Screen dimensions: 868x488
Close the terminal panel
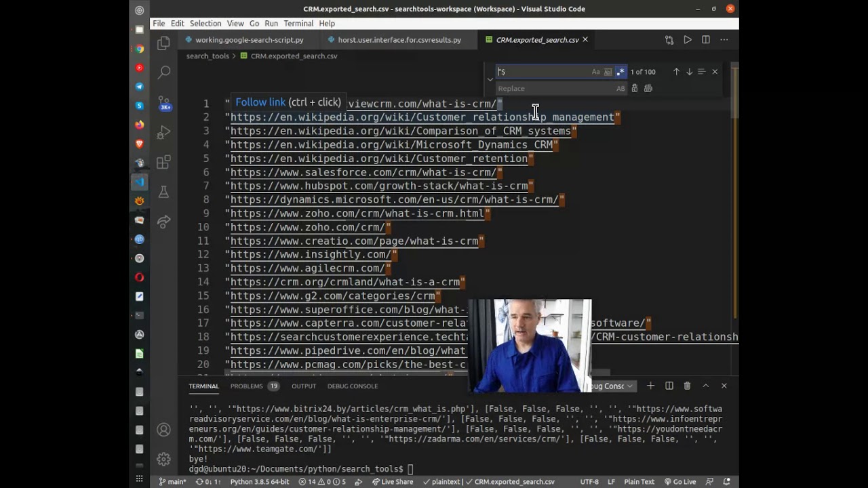coord(724,386)
